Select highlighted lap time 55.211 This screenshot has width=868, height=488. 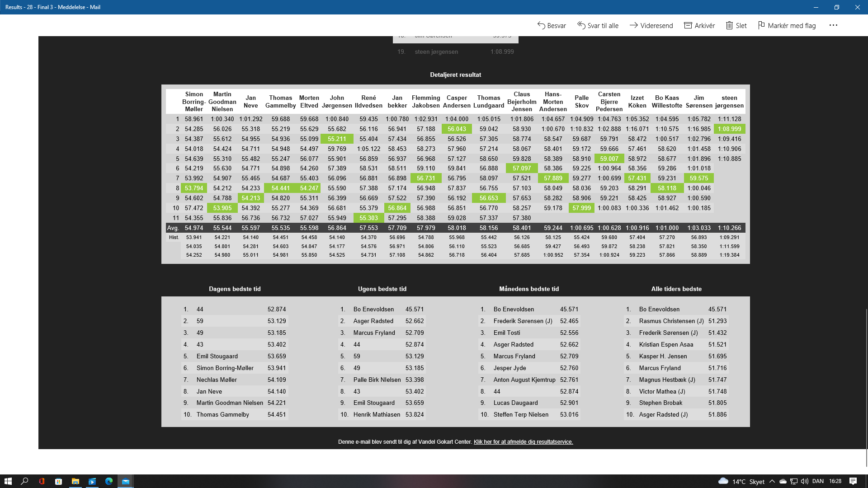337,139
